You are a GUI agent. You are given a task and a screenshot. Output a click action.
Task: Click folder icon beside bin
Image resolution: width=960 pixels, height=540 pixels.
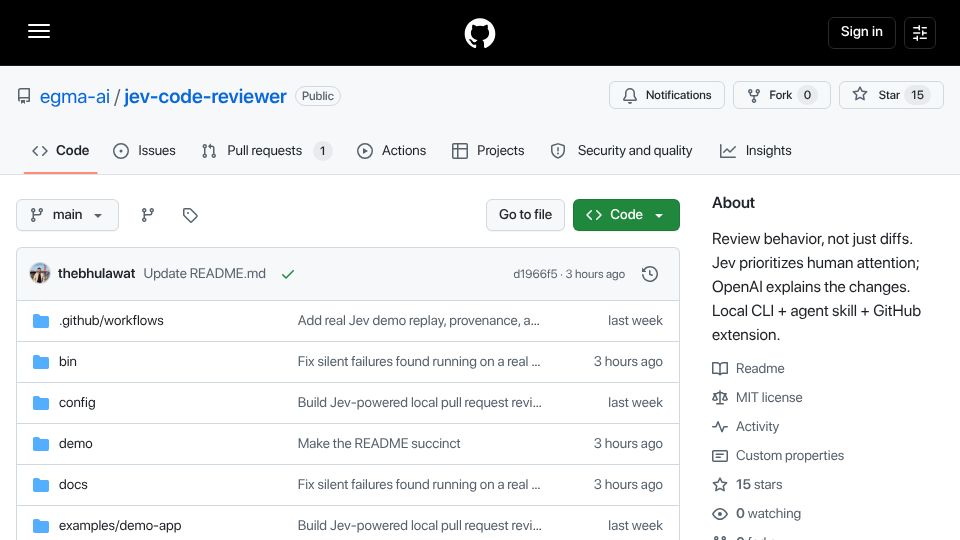point(41,362)
